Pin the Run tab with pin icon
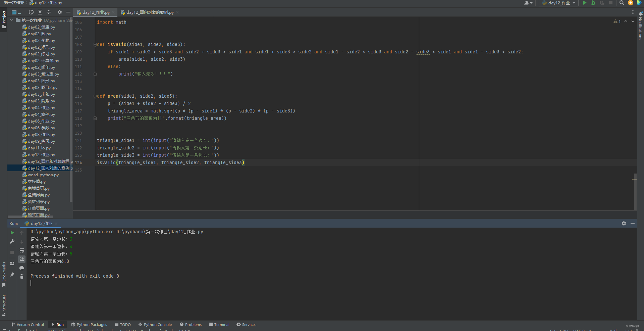The width and height of the screenshot is (644, 331). click(12, 275)
